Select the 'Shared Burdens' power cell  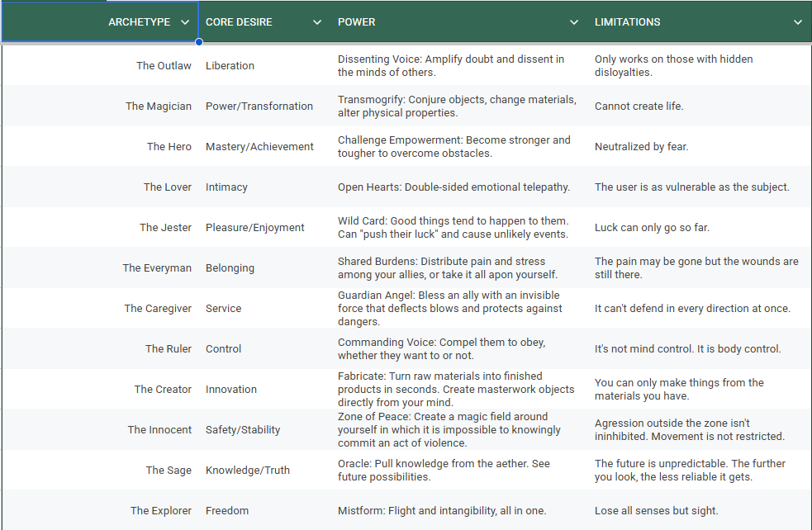point(458,267)
